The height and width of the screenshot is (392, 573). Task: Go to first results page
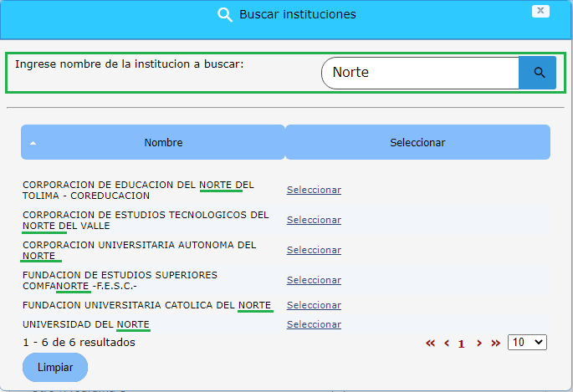point(430,343)
